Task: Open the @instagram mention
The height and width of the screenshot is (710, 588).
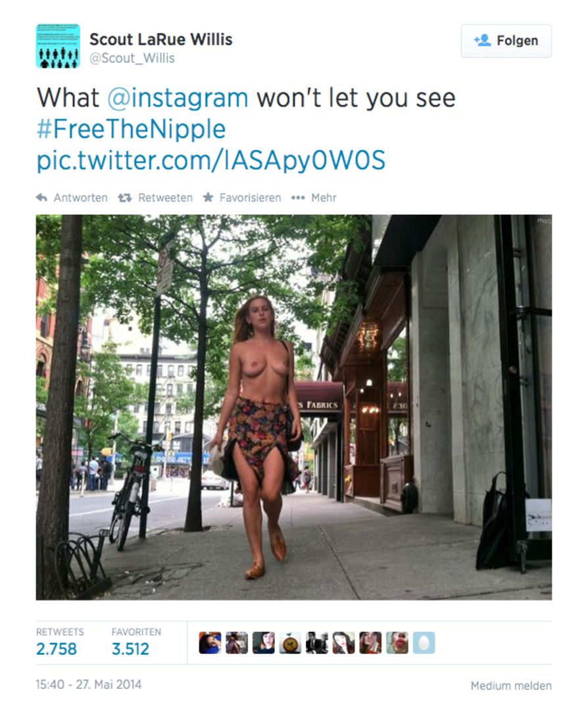Action: tap(178, 99)
